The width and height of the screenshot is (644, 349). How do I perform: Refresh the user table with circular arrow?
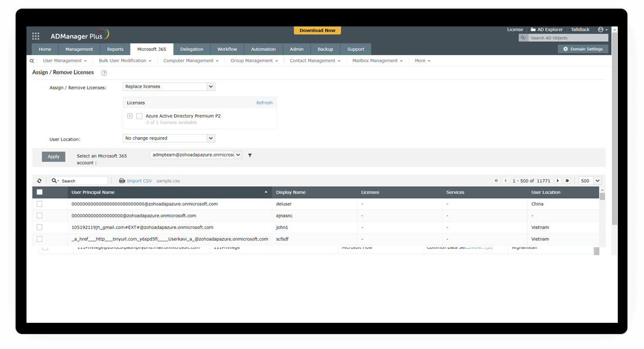(x=39, y=181)
